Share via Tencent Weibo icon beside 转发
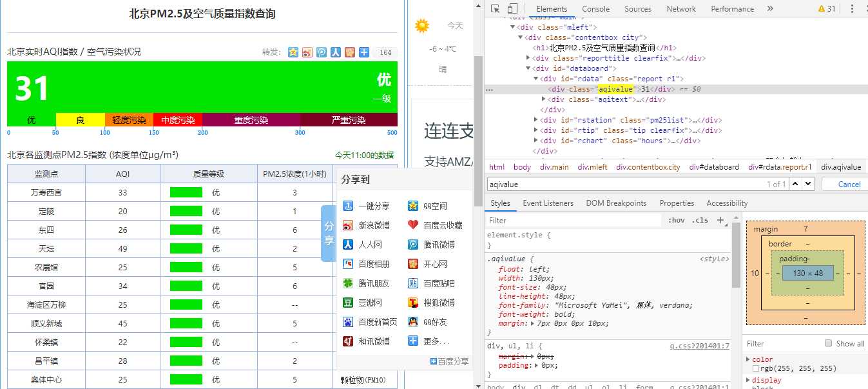Image resolution: width=868 pixels, height=389 pixels. [x=322, y=52]
